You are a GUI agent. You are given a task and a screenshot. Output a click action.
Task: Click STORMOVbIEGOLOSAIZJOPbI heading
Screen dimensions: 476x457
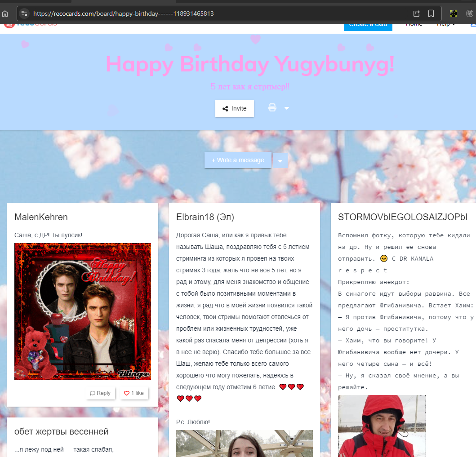(x=403, y=217)
